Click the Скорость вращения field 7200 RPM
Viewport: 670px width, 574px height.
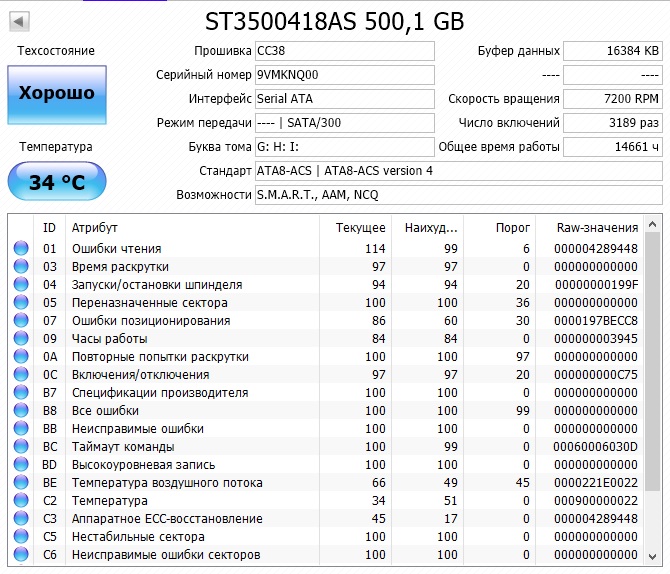(613, 99)
